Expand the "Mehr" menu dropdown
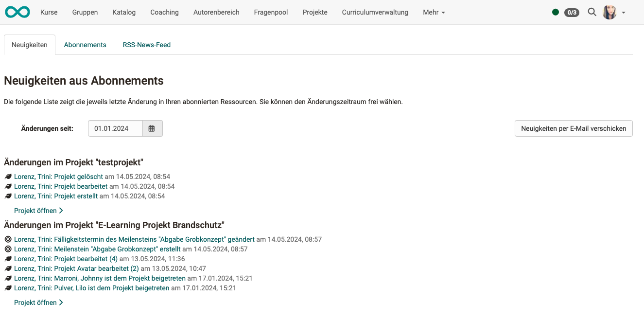 pos(433,12)
